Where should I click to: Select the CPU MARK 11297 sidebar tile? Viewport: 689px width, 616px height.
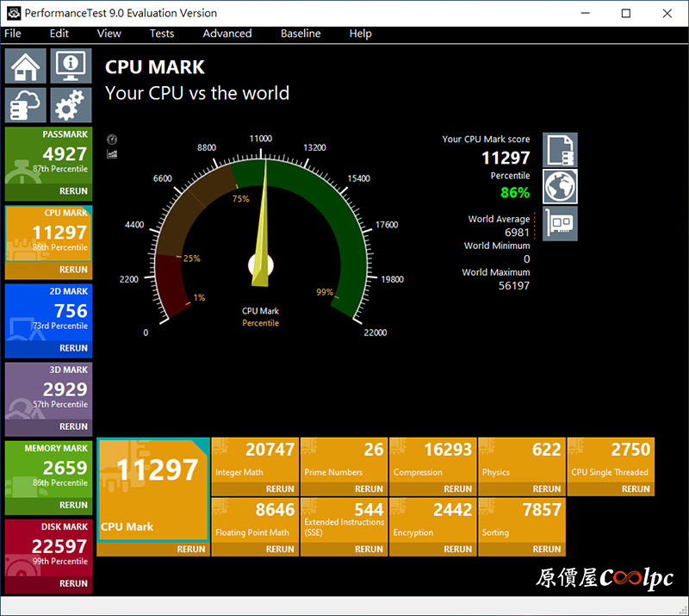(49, 234)
